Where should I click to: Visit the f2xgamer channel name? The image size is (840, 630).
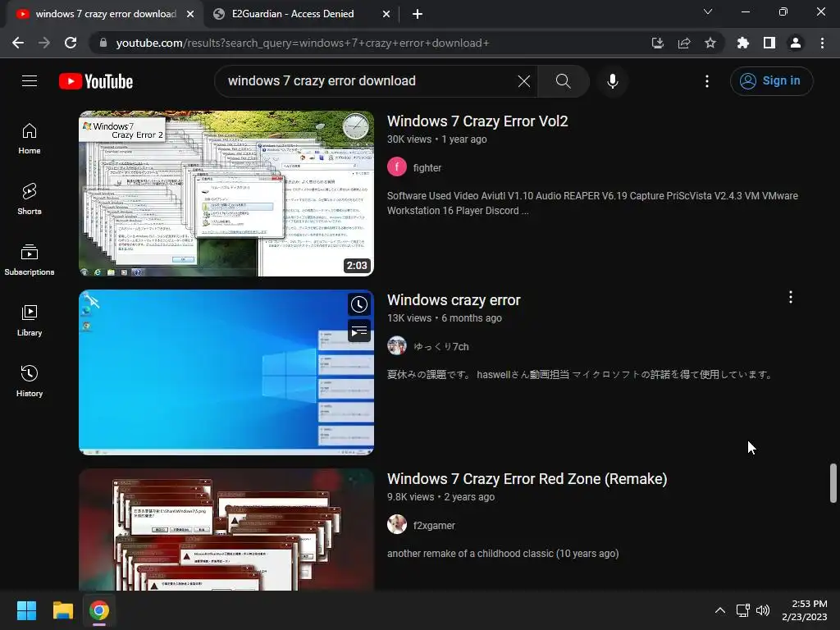point(434,526)
